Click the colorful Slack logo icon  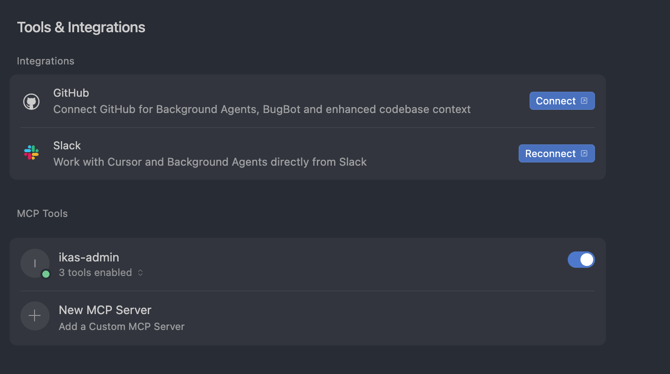click(32, 152)
